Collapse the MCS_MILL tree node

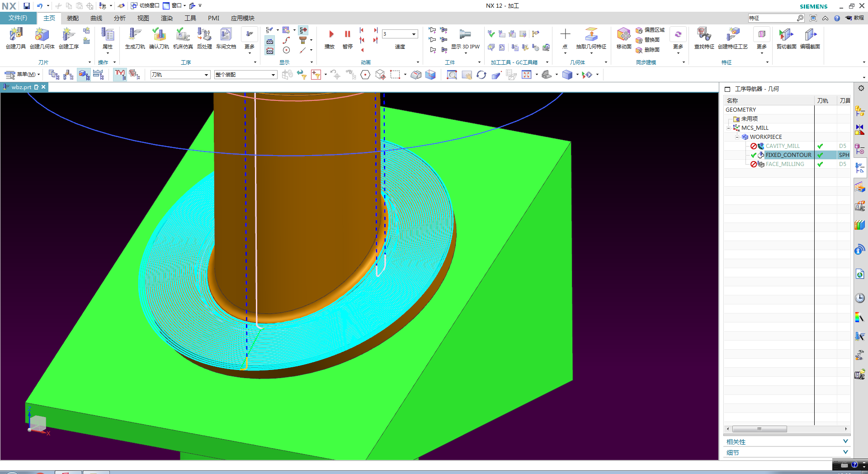(x=728, y=128)
